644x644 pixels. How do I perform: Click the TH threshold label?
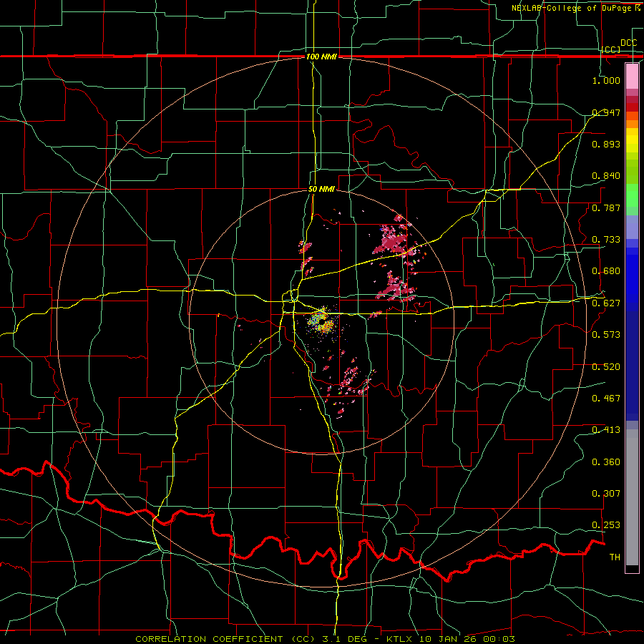pos(615,557)
